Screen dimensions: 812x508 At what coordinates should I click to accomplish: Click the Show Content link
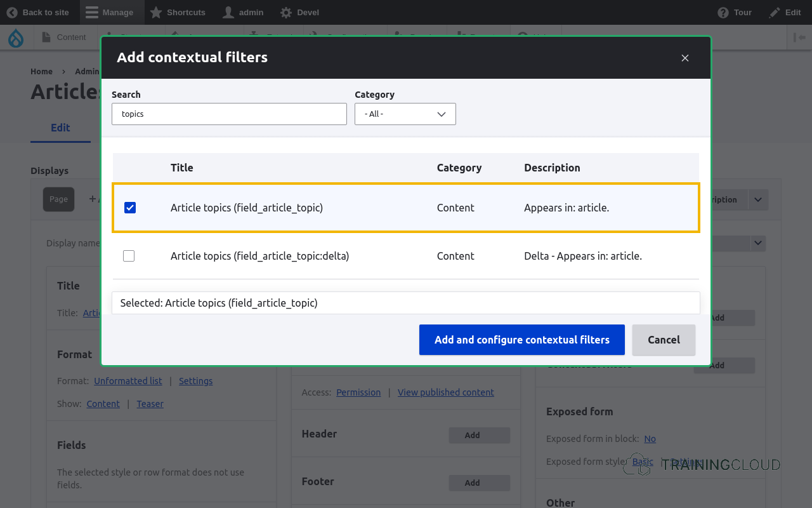103,404
